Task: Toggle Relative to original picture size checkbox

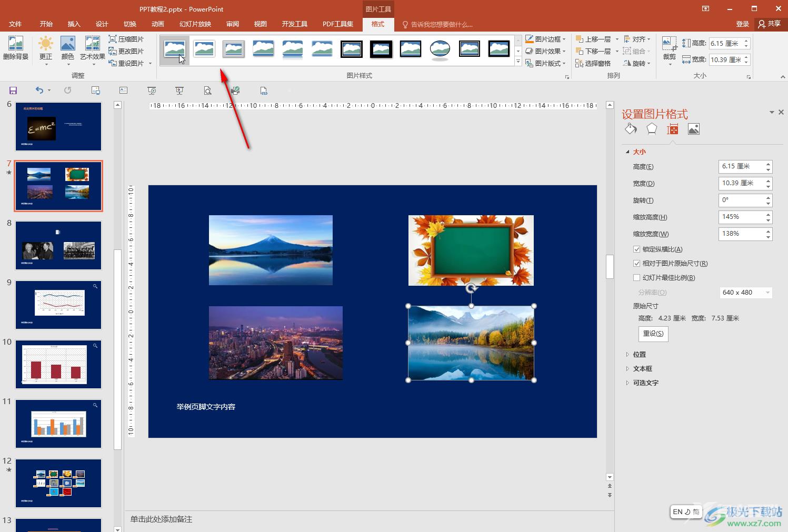Action: tap(637, 264)
